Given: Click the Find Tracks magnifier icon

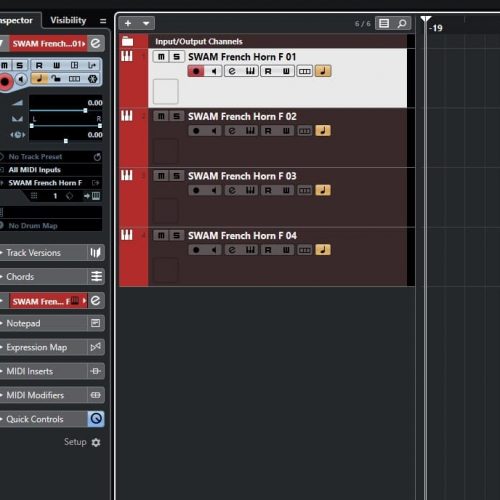Looking at the screenshot, I should tap(402, 23).
